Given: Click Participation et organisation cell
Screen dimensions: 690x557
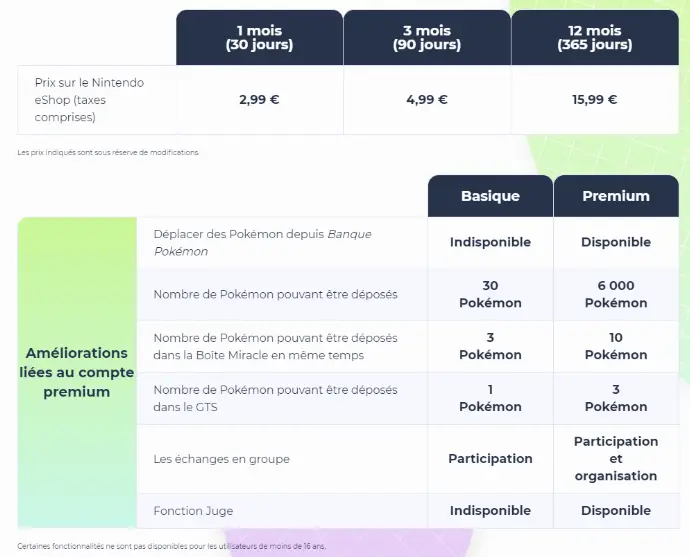Looking at the screenshot, I should (616, 459).
